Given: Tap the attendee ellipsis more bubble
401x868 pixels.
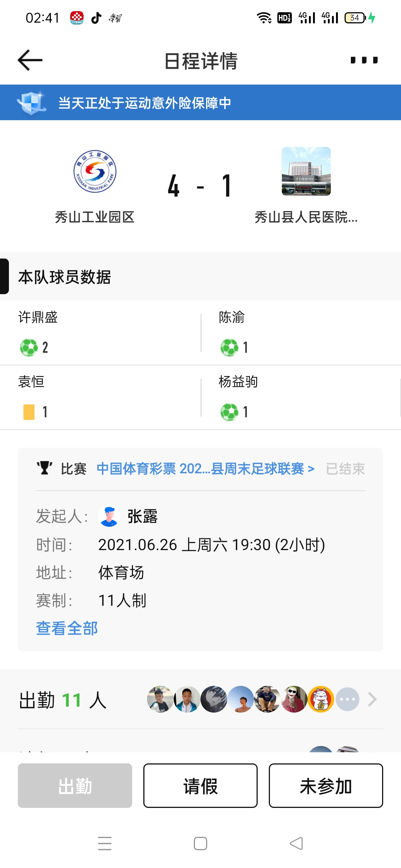Looking at the screenshot, I should point(348,700).
